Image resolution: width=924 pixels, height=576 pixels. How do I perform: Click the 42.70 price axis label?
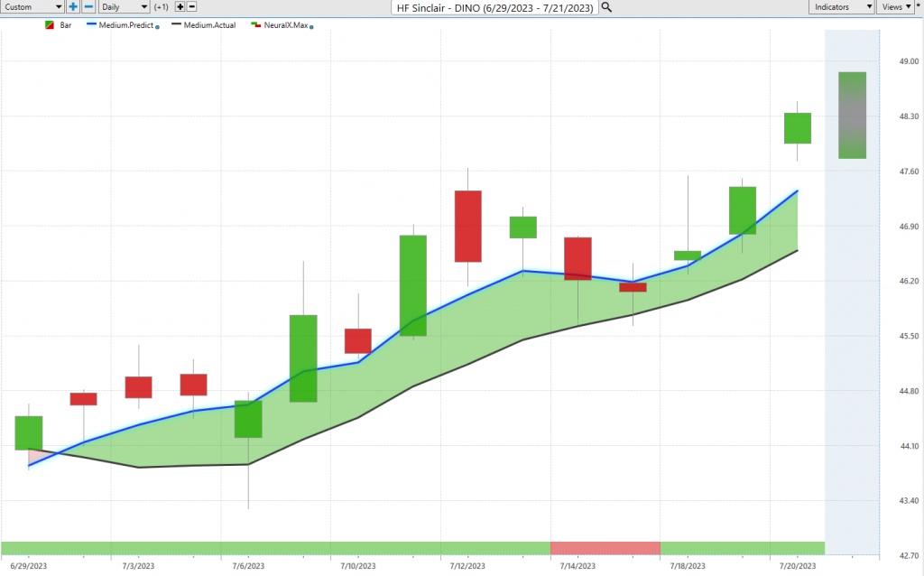click(x=909, y=556)
